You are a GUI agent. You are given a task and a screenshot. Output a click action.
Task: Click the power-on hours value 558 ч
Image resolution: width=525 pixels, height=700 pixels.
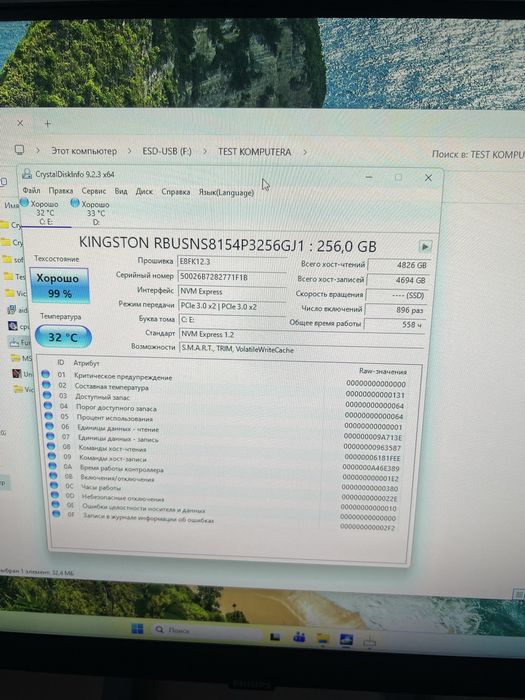[x=394, y=325]
